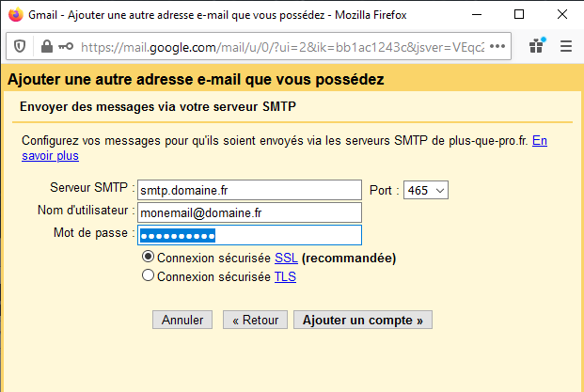Click the « Retour button
Screen dimensions: 584x392
pos(255,320)
